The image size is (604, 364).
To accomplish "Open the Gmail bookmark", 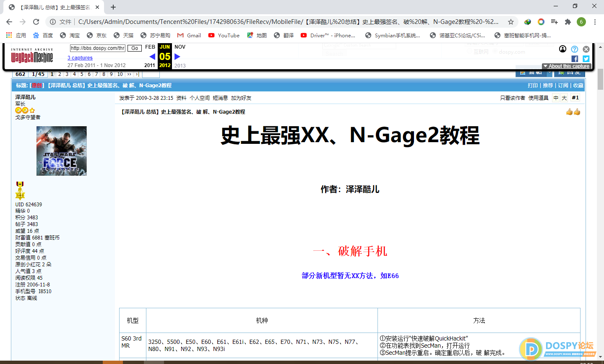I will (189, 35).
